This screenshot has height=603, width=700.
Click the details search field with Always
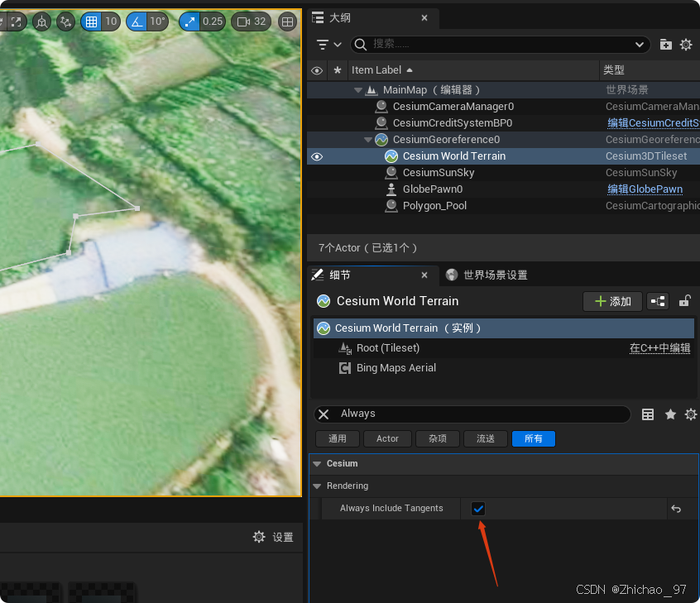[x=472, y=414]
